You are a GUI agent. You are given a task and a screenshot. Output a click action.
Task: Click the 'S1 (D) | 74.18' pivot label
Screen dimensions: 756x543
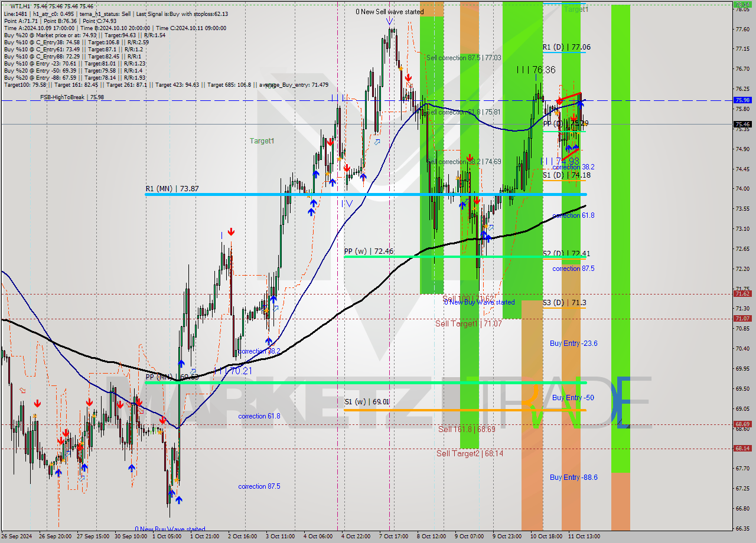pos(566,175)
